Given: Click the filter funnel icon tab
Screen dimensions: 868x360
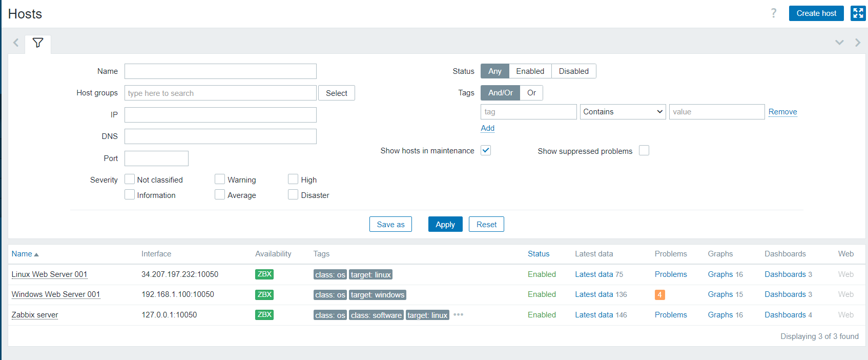Looking at the screenshot, I should [x=38, y=43].
